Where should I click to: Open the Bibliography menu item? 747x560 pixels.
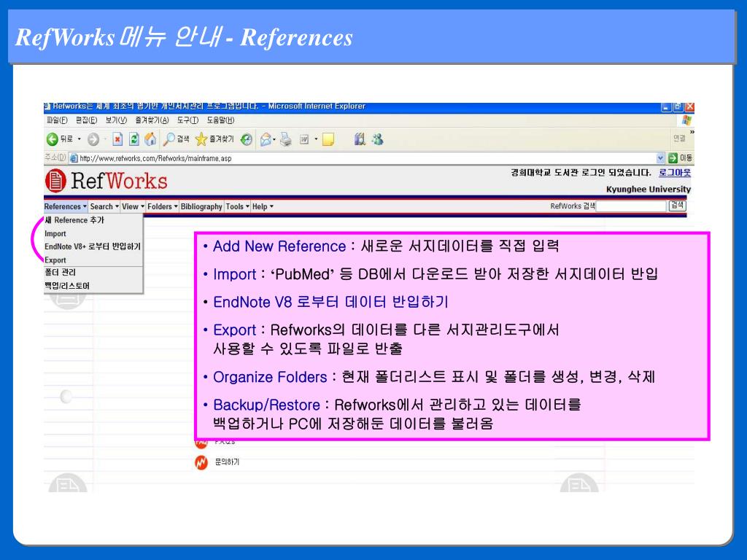(x=201, y=206)
